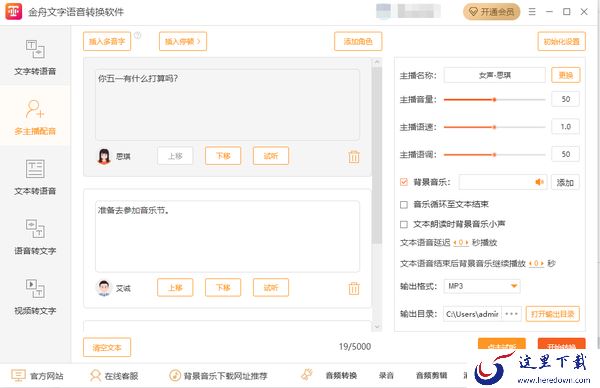
Task: Click the tools icon left of 音频转换
Action: point(307,375)
